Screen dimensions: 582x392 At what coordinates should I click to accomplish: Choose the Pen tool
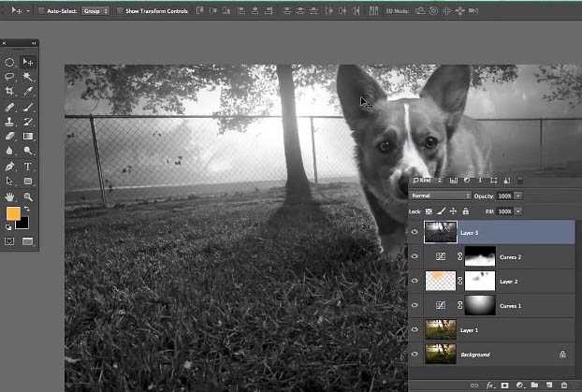point(10,166)
